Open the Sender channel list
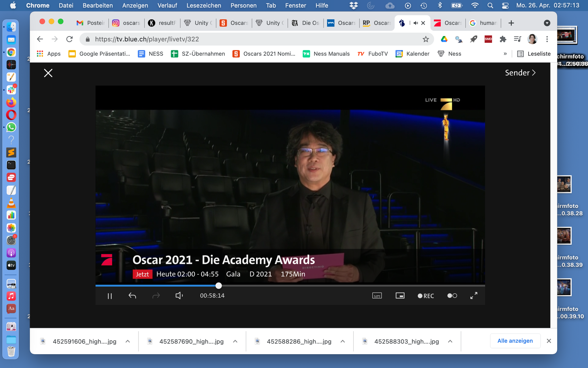This screenshot has width=588, height=368. [x=520, y=73]
